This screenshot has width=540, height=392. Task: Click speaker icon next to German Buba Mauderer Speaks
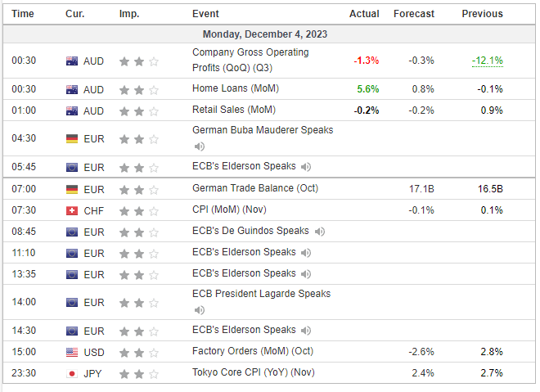tap(200, 146)
